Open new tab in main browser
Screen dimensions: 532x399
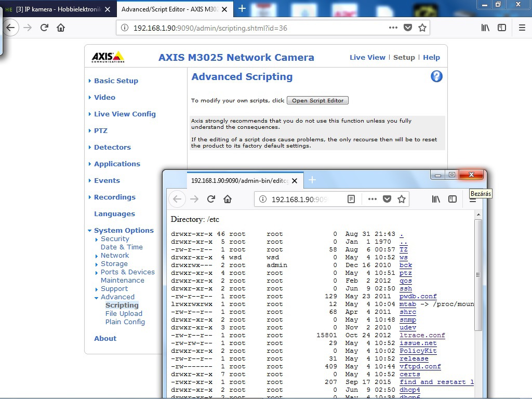(242, 9)
